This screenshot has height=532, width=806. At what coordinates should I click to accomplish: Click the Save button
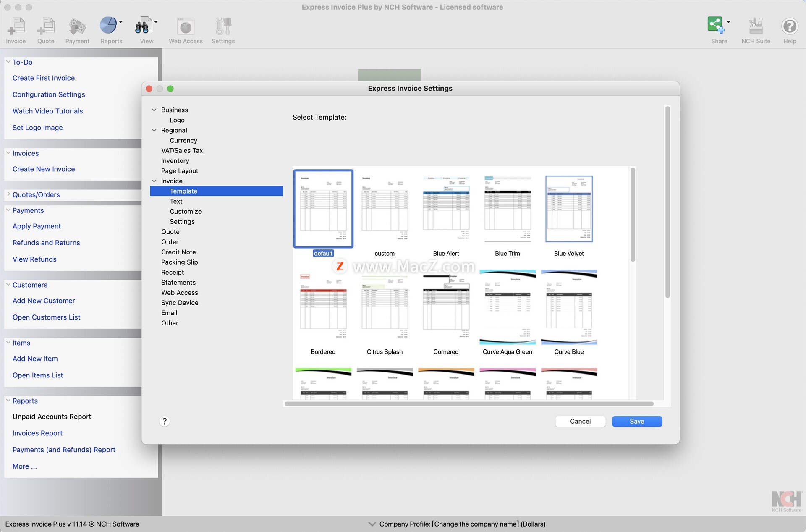click(637, 421)
